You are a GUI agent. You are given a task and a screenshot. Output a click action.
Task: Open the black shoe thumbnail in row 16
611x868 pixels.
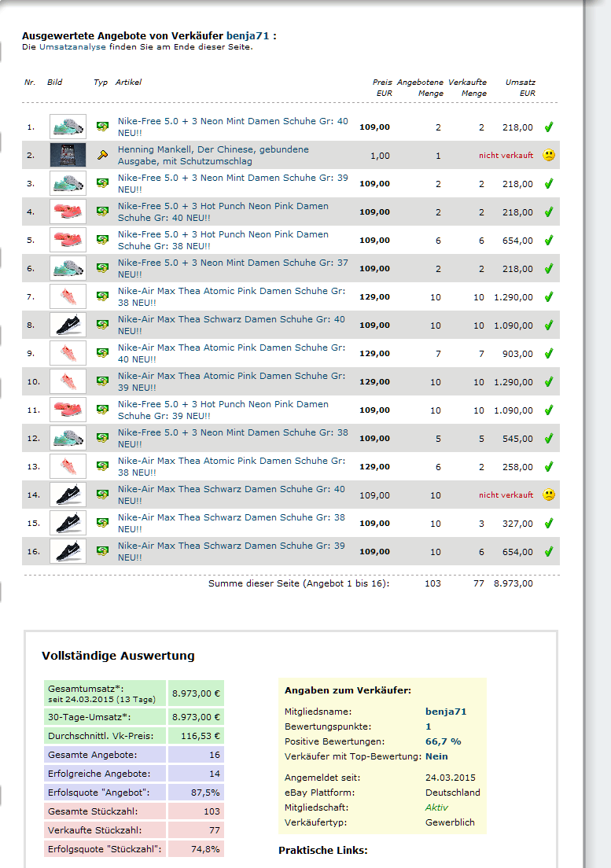68,551
